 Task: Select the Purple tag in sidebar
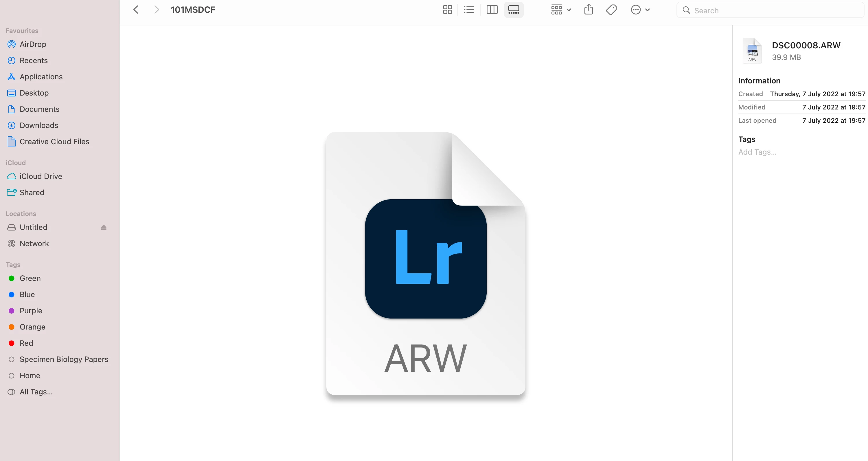coord(31,311)
